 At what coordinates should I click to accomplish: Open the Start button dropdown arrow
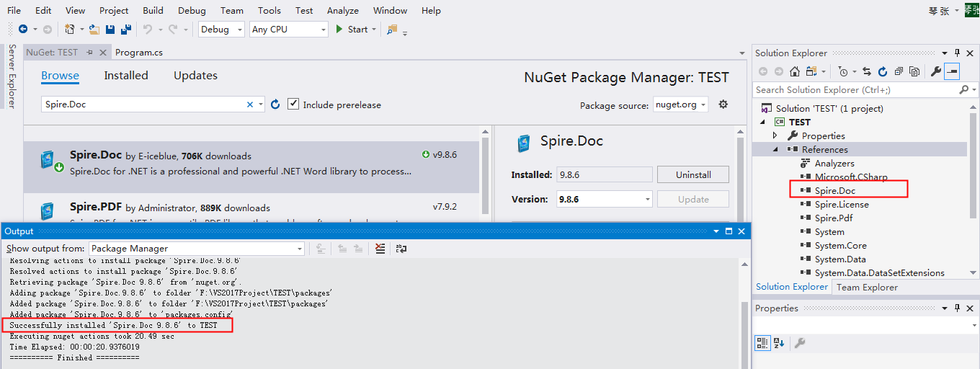point(373,30)
